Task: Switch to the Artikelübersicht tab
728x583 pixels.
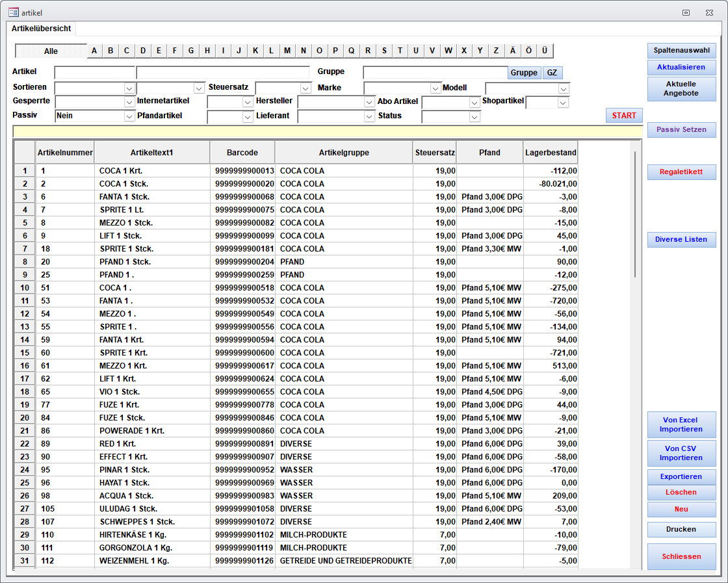Action: 42,29
